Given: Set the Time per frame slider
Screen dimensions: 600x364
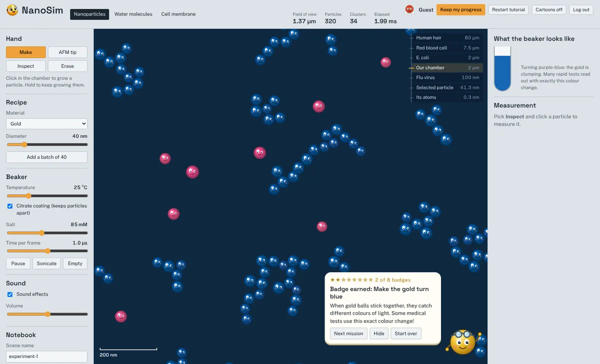Looking at the screenshot, I should (x=46, y=251).
